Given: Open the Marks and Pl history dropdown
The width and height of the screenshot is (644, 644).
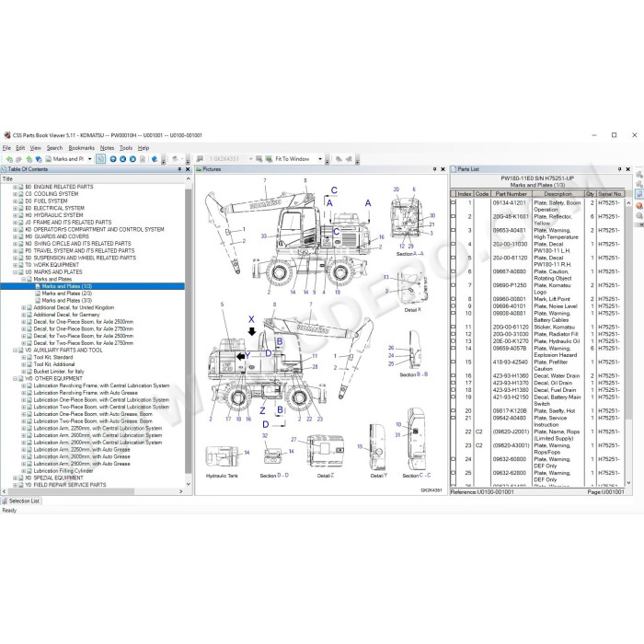Looking at the screenshot, I should pyautogui.click(x=89, y=159).
